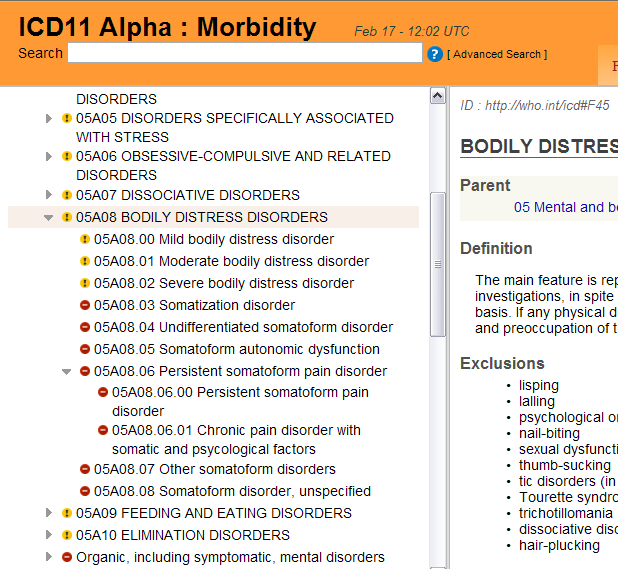Viewport: 618px width, 569px height.
Task: Select 05A08.08 Somatoform disorder, unspecified
Action: point(232,491)
